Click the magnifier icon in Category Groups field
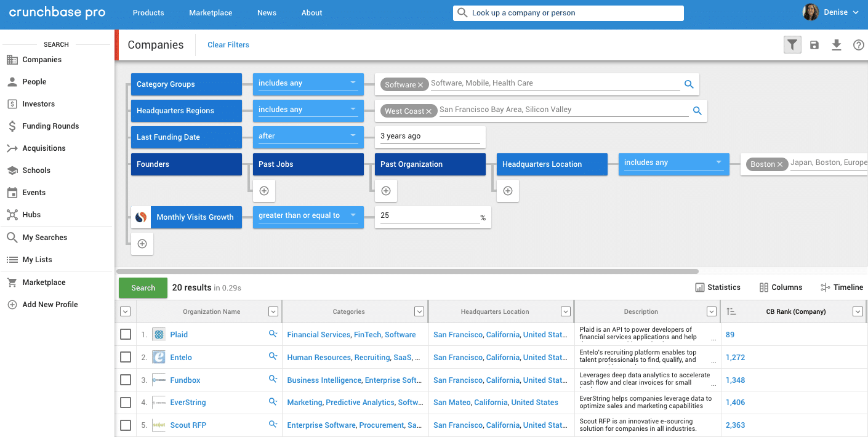868x437 pixels. (x=689, y=84)
